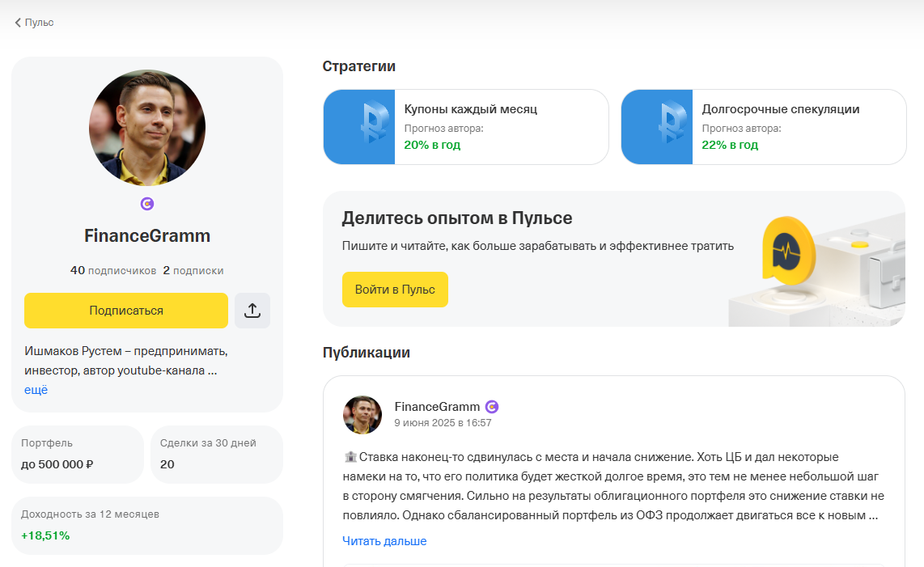924x567 pixels.
Task: Click the Стратегии section heading
Action: [x=359, y=66]
